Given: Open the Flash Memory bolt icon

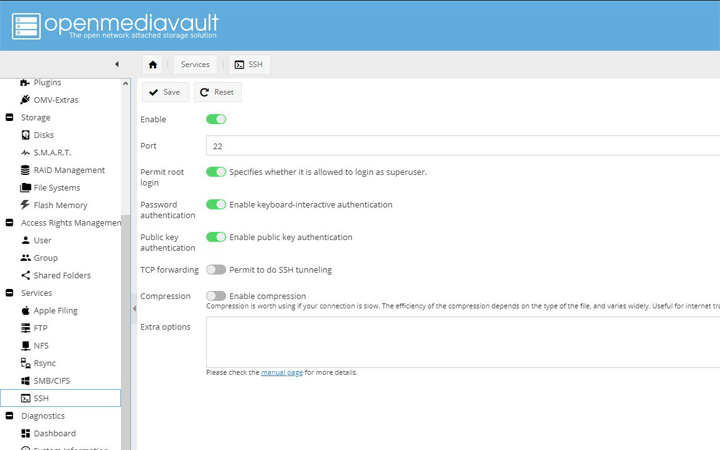Looking at the screenshot, I should click(x=25, y=205).
